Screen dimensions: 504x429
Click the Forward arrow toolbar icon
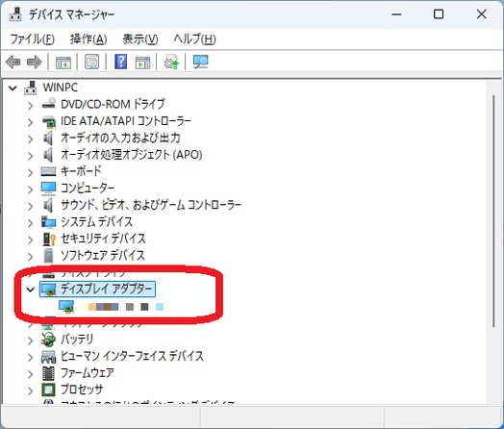[34, 62]
